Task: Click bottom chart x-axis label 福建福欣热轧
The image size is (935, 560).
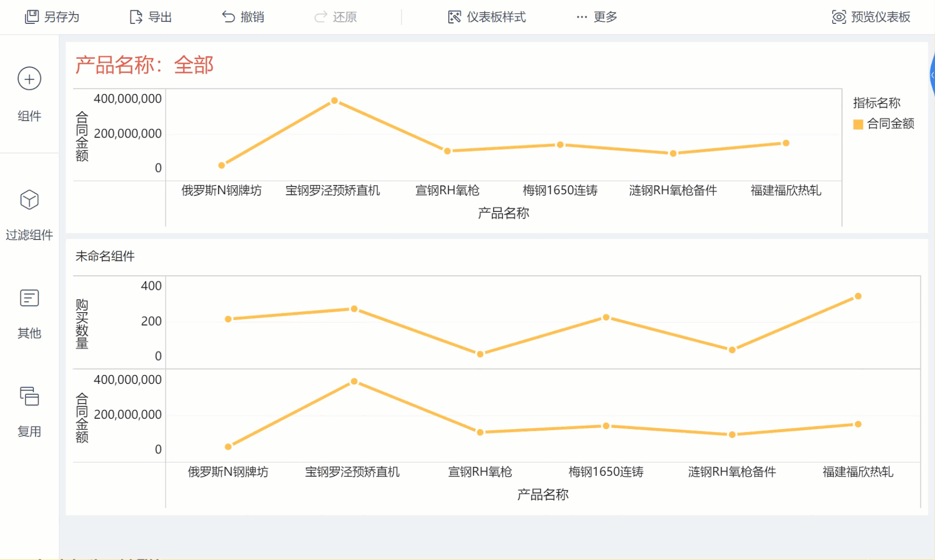Action: (858, 472)
